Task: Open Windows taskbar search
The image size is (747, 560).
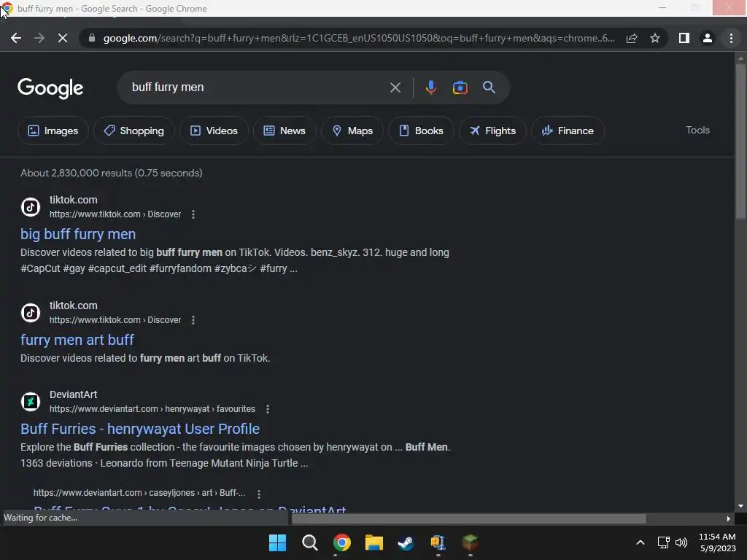Action: point(309,542)
